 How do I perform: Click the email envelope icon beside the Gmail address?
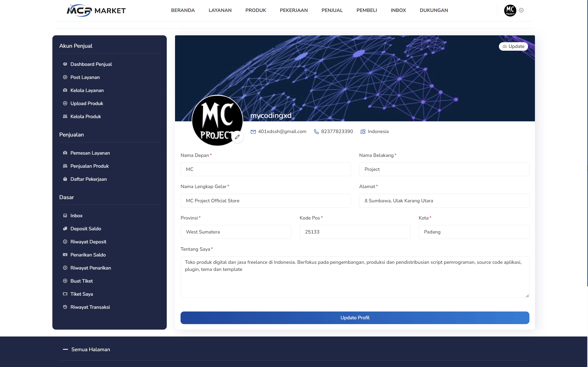click(253, 131)
